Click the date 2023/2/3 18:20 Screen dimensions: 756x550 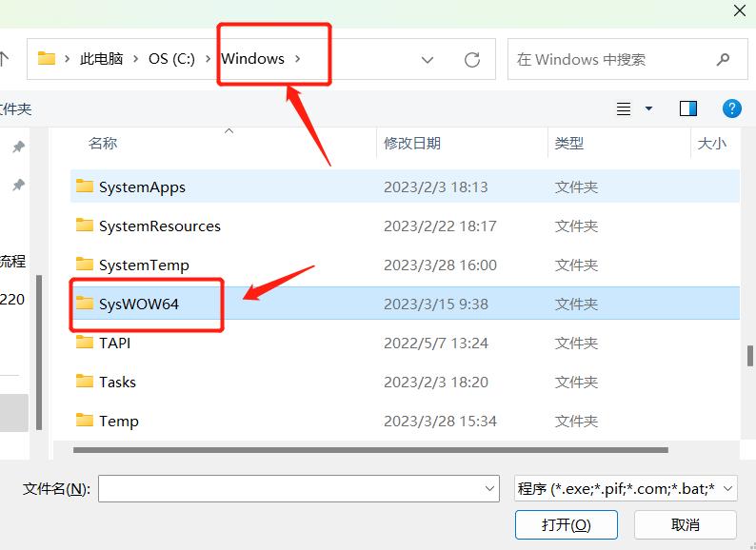point(436,383)
